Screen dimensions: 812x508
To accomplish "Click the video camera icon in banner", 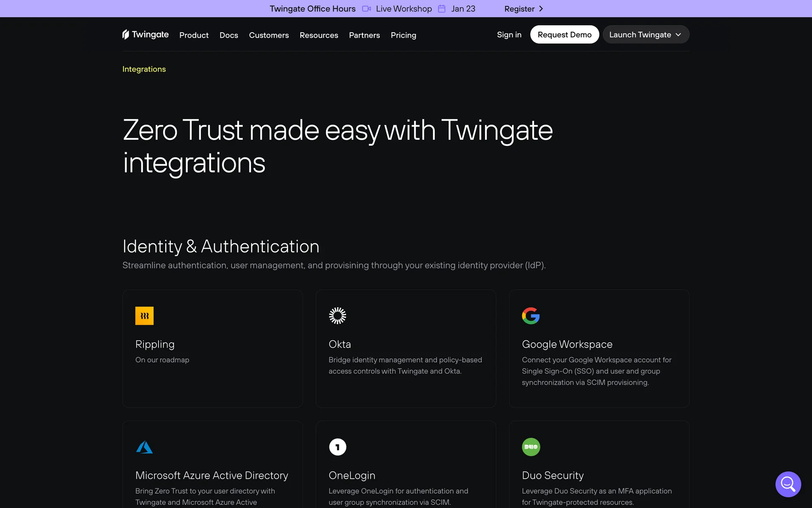I will coord(366,9).
